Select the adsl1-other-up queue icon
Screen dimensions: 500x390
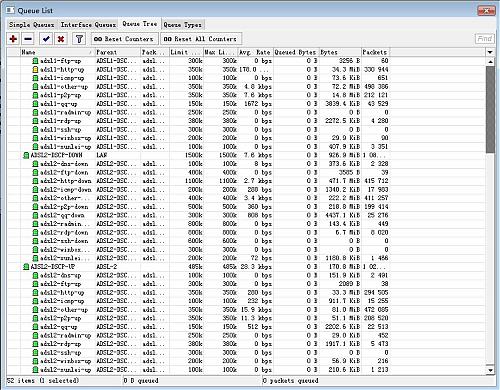(x=35, y=87)
